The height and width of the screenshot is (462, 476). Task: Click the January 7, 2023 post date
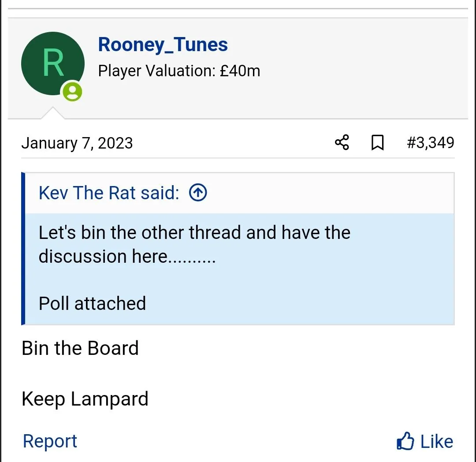click(77, 143)
